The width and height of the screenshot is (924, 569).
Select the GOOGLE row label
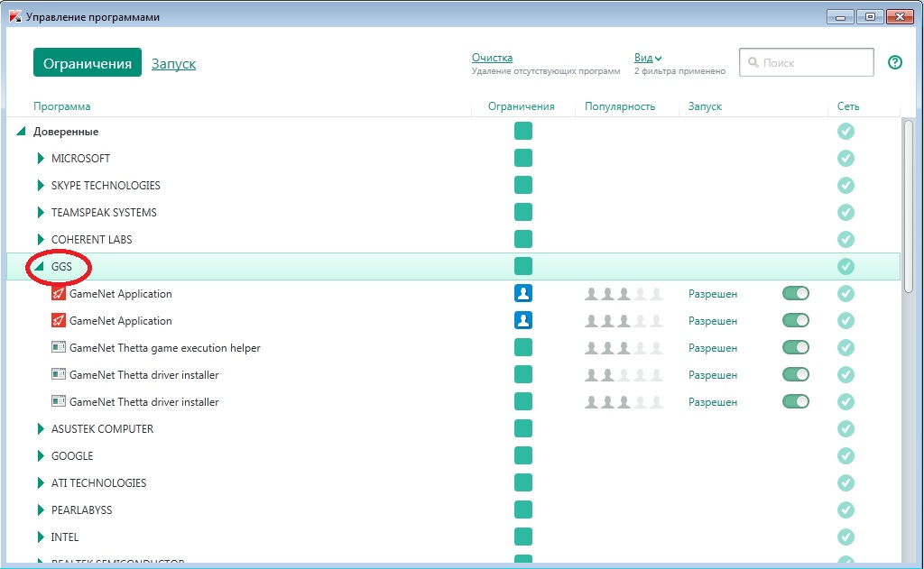tap(72, 456)
